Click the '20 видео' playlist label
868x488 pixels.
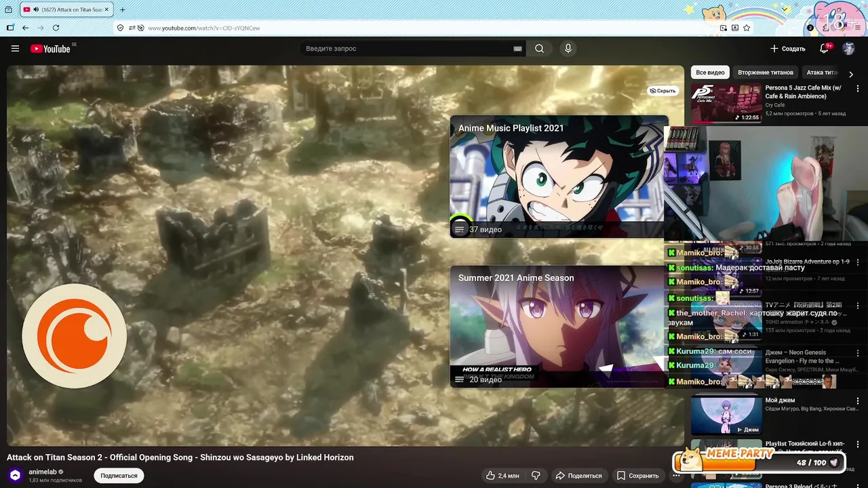[x=486, y=380]
